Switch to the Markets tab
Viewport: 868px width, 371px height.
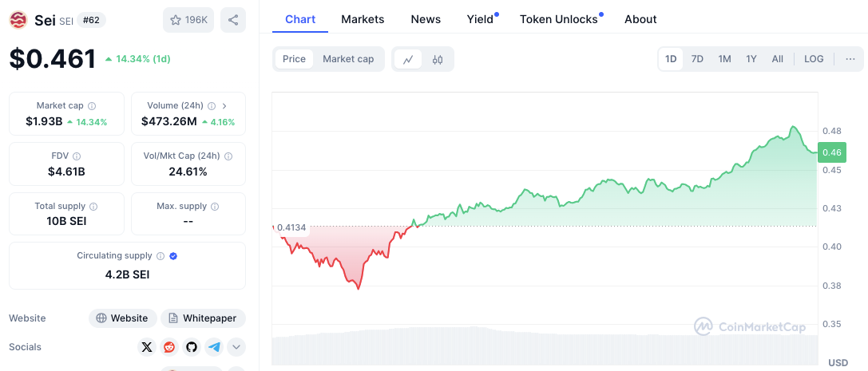(363, 19)
